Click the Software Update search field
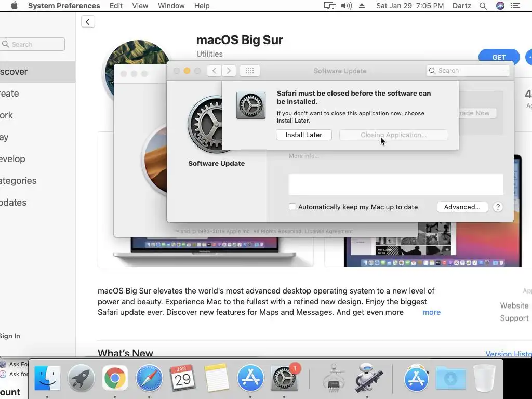The image size is (532, 399). point(468,71)
